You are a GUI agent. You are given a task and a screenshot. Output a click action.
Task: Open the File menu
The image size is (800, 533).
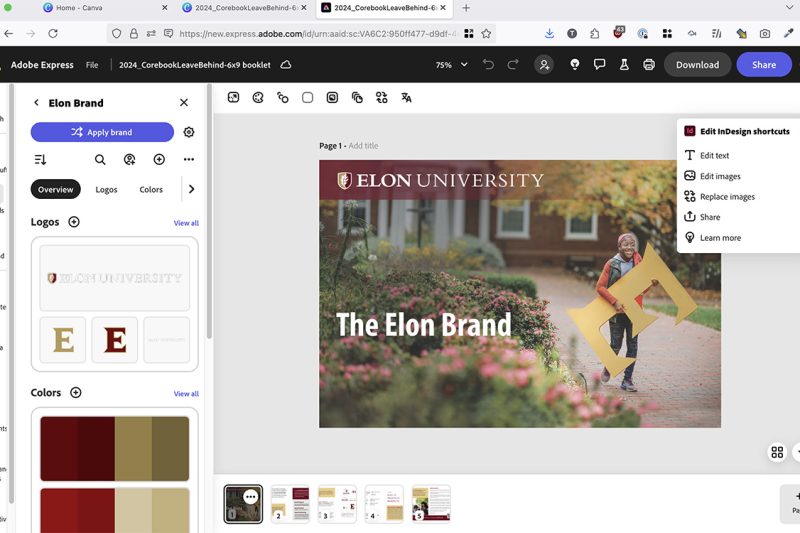(92, 65)
